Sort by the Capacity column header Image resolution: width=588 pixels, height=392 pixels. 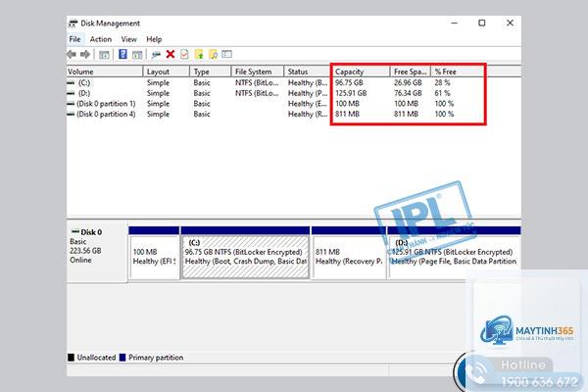tap(361, 72)
